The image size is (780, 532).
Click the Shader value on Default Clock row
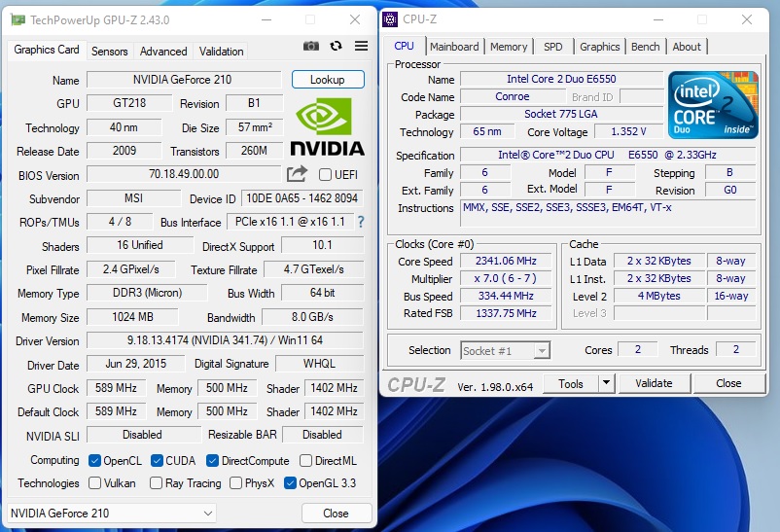tap(334, 411)
